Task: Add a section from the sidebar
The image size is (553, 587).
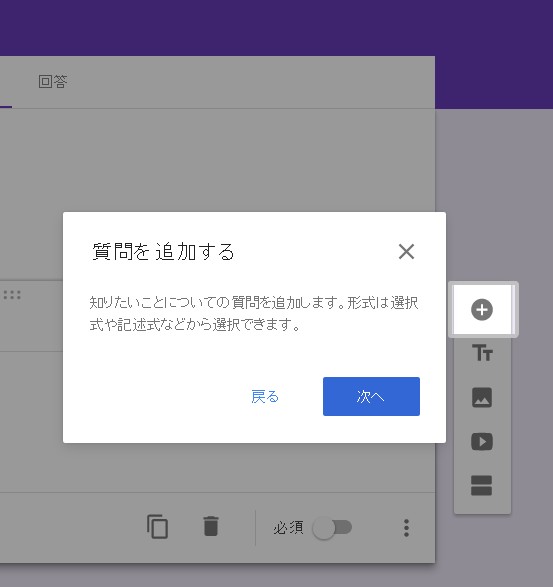Action: click(481, 486)
